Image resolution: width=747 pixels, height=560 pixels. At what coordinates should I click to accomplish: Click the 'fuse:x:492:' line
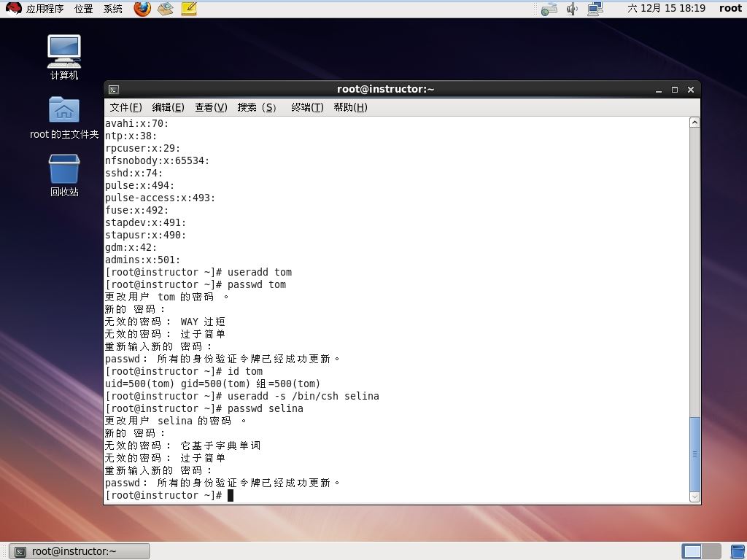136,211
